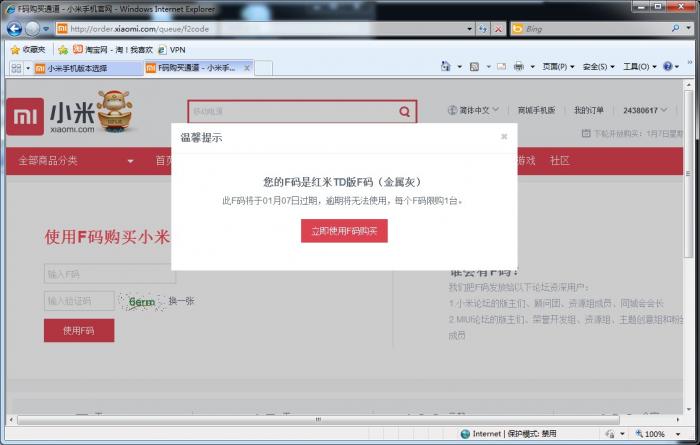Image resolution: width=700 pixels, height=445 pixels.
Task: Open the 页面(P) menu
Action: (x=558, y=67)
